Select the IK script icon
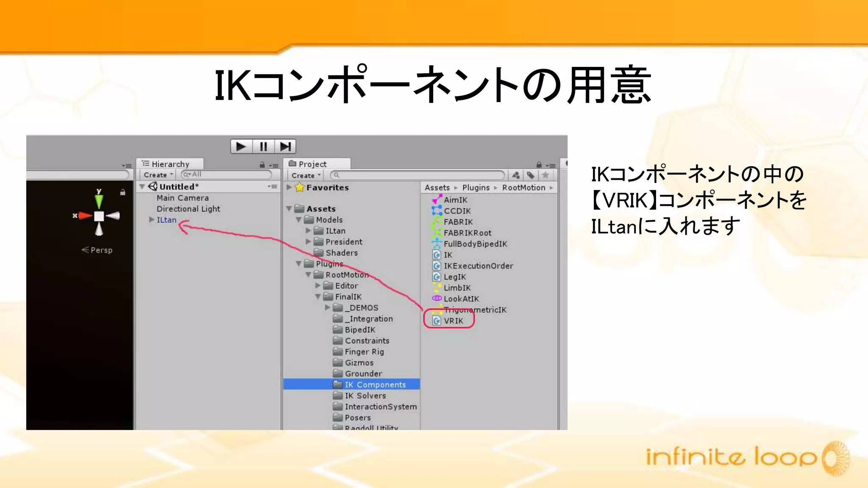 [x=437, y=255]
